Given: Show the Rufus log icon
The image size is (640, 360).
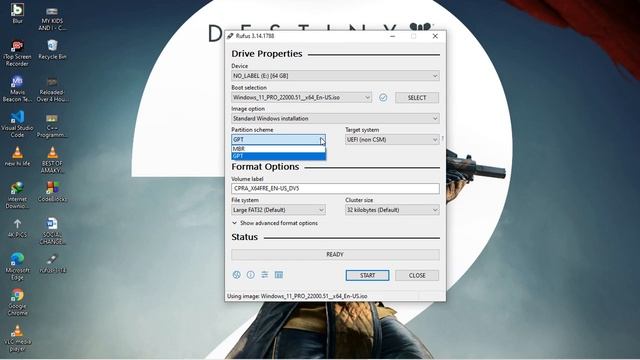Looking at the screenshot, I should click(279, 275).
